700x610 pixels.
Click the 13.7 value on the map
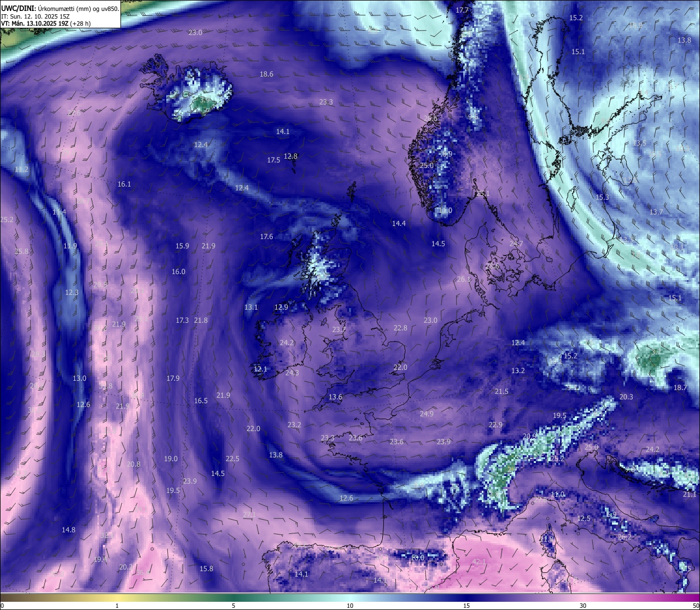point(656,212)
